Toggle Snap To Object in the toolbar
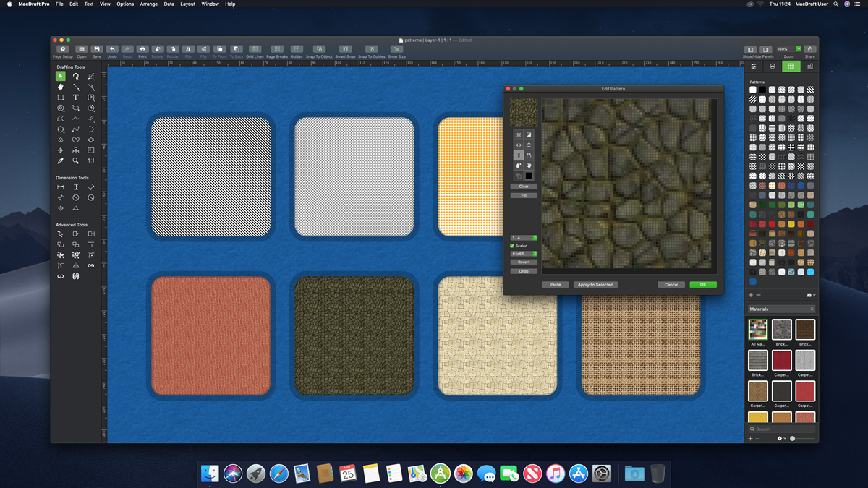Viewport: 868px width, 488px height. point(319,49)
